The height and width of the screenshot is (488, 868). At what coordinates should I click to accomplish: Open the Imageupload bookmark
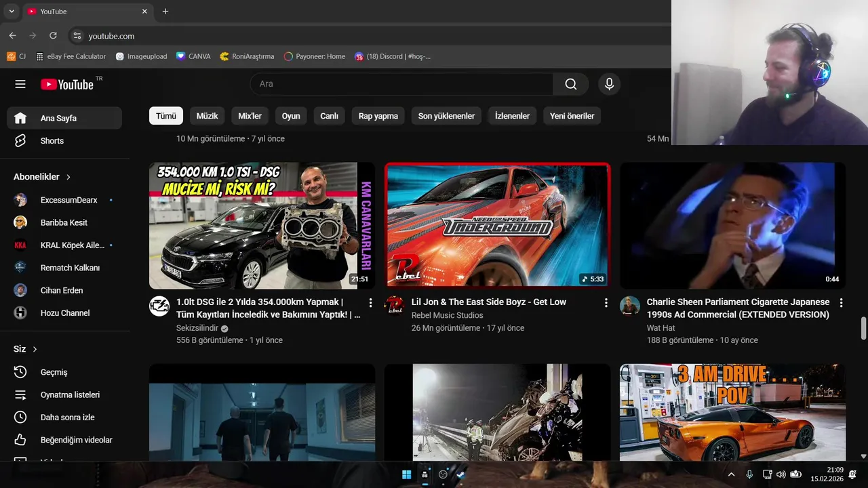tap(141, 56)
